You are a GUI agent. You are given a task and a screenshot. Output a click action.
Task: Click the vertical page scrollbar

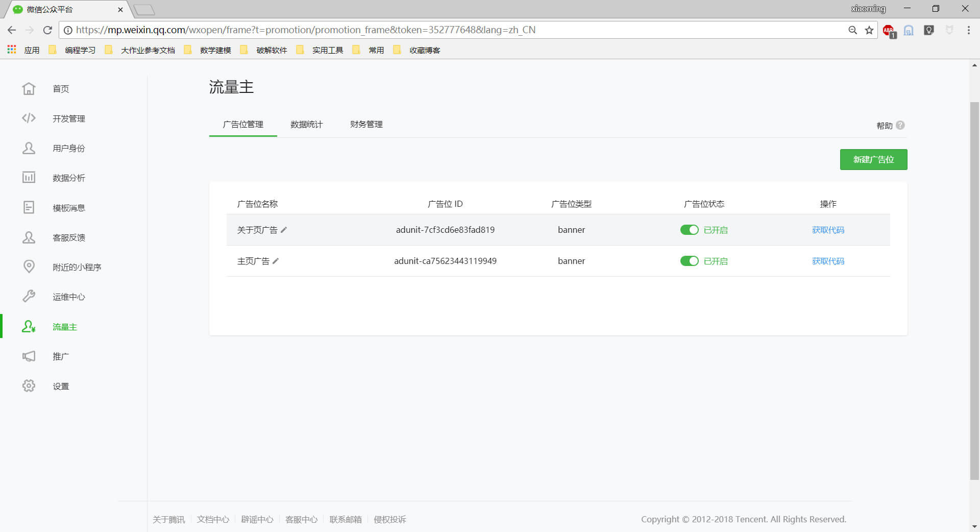pos(974,291)
